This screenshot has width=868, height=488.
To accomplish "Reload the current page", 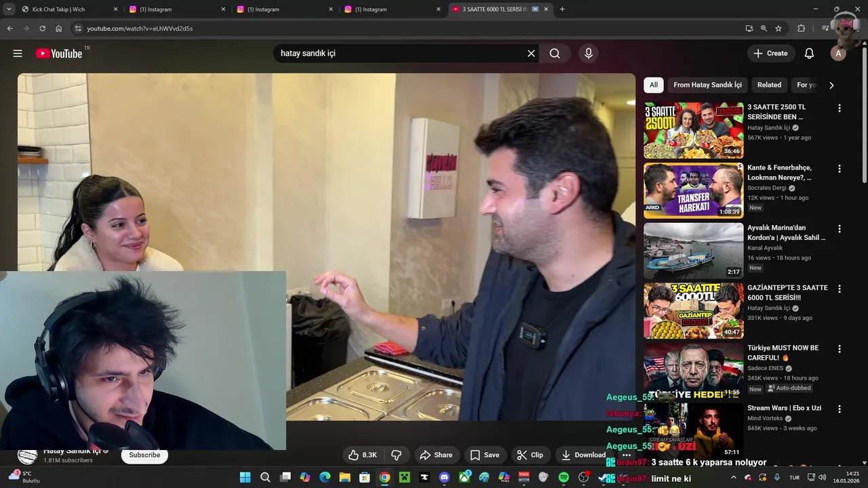I will click(42, 28).
